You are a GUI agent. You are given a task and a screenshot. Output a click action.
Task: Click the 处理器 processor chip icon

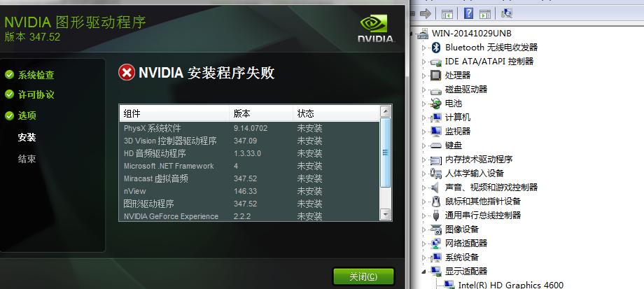point(435,76)
